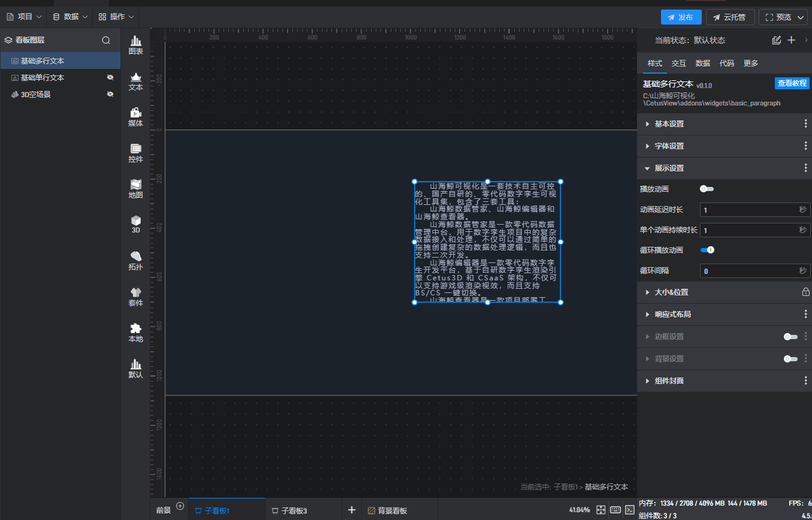
Task: Click the 查看教程 tutorial button
Action: click(x=792, y=83)
